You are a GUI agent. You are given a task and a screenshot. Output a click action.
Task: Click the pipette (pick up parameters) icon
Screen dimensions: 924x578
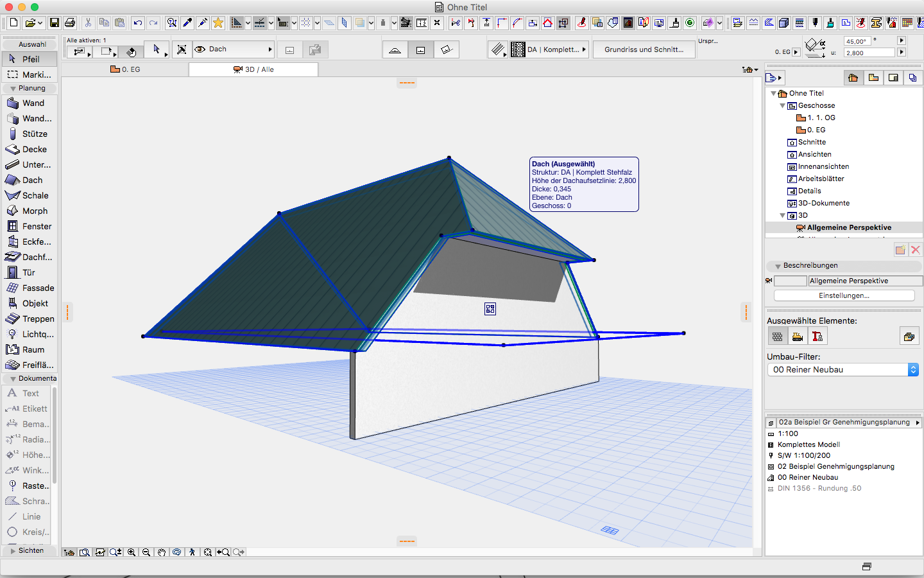point(187,23)
